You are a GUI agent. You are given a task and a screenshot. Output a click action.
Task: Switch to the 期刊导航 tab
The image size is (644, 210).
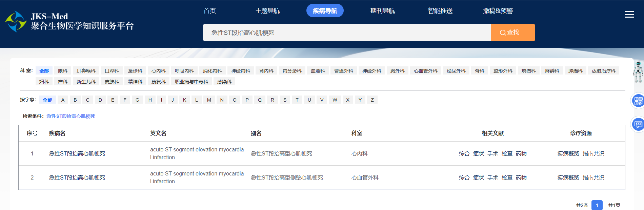point(382,11)
